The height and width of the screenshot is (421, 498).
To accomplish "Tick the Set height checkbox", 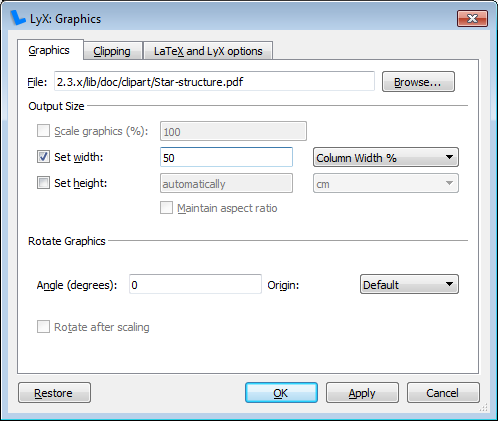I will [43, 183].
